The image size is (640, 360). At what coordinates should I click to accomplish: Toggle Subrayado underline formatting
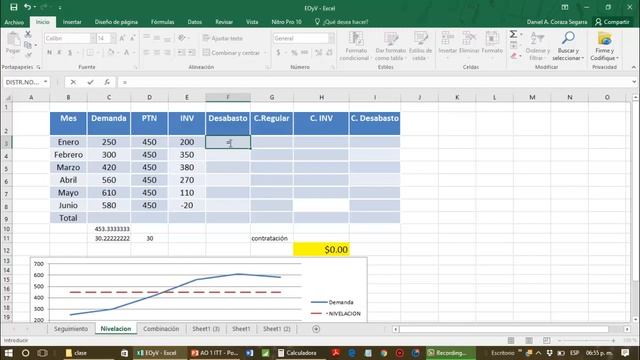[70, 53]
